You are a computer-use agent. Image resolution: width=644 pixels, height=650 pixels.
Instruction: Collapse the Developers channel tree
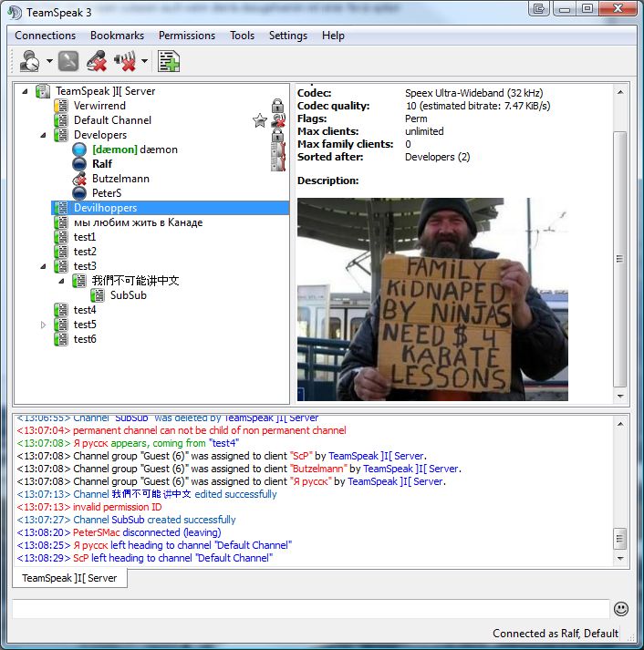[x=43, y=135]
